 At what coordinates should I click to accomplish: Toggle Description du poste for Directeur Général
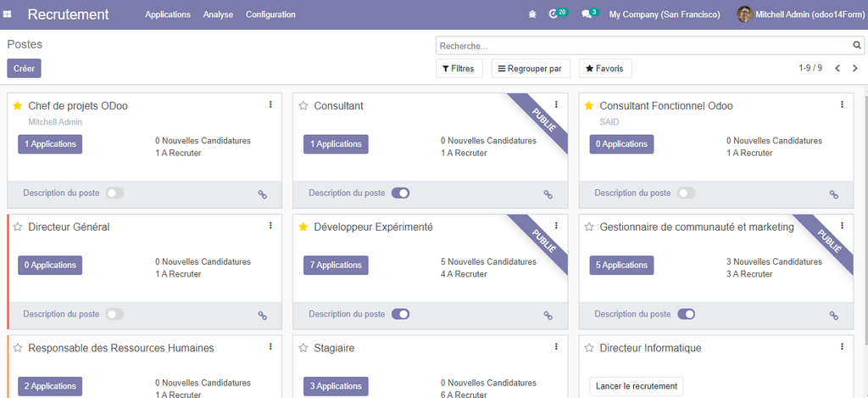(x=114, y=314)
